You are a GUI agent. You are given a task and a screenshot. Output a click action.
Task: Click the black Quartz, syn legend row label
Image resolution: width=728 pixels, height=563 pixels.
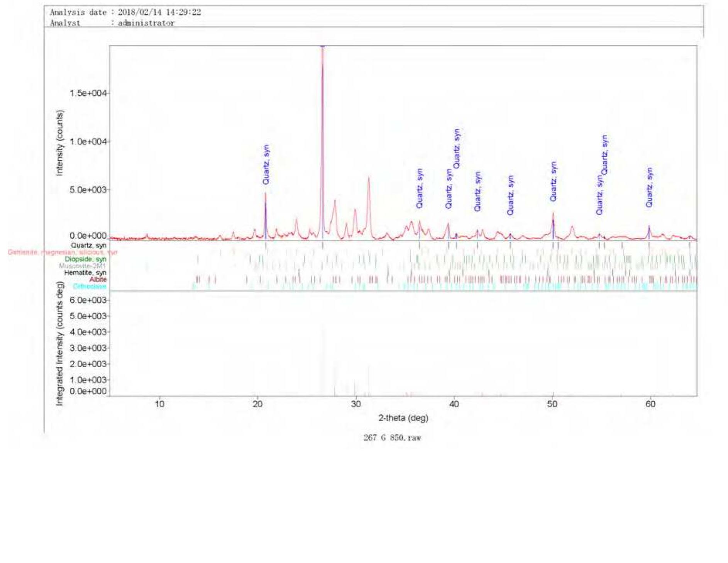coord(88,246)
